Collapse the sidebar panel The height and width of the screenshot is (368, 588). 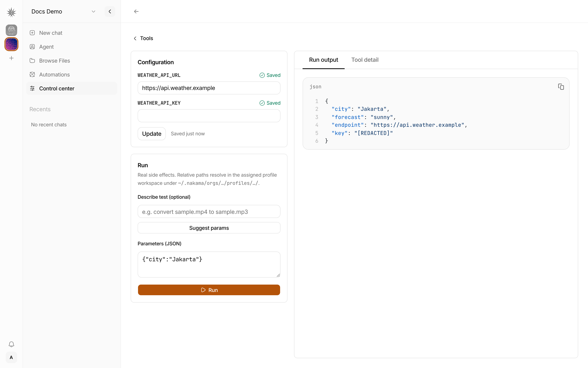pos(110,11)
